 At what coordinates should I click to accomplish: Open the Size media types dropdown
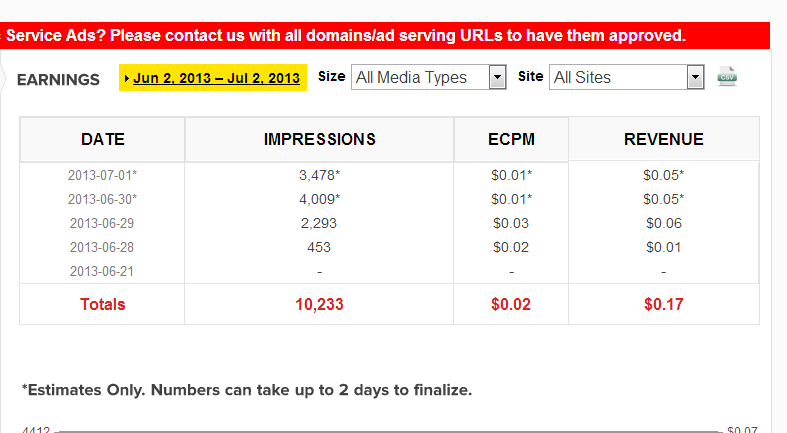(429, 77)
